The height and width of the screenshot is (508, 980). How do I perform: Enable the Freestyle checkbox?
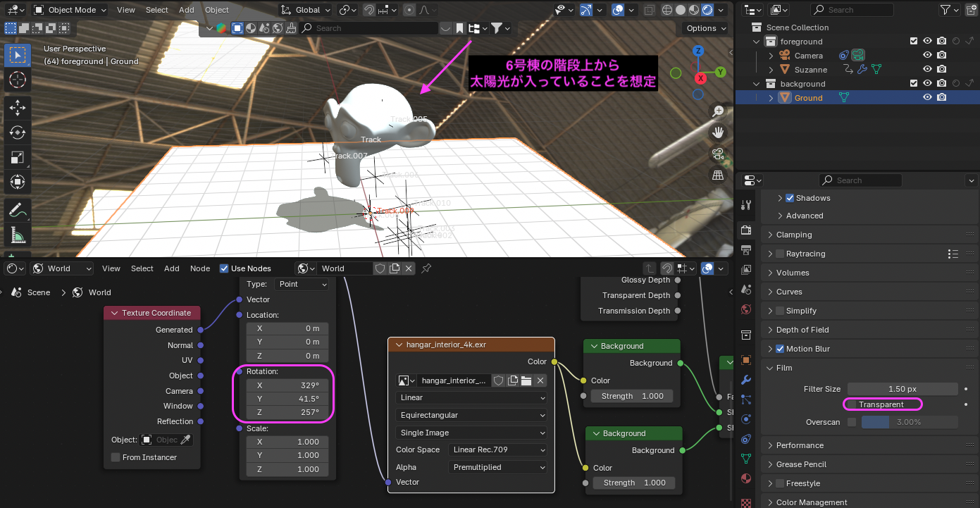[780, 483]
